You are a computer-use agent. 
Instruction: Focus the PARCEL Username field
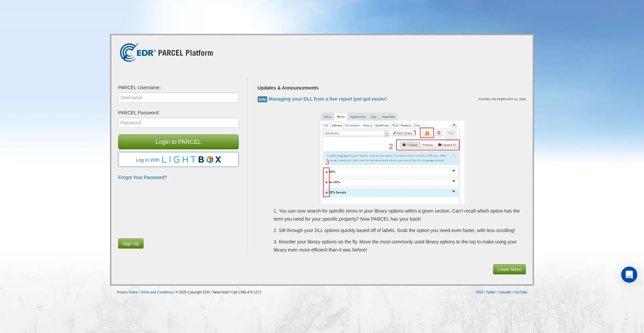point(178,98)
